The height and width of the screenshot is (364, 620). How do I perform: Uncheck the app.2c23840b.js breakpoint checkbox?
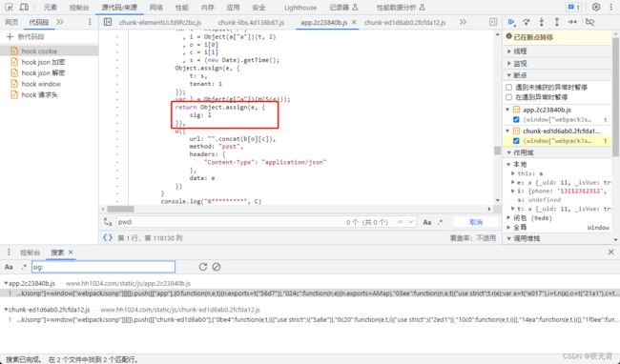516,119
